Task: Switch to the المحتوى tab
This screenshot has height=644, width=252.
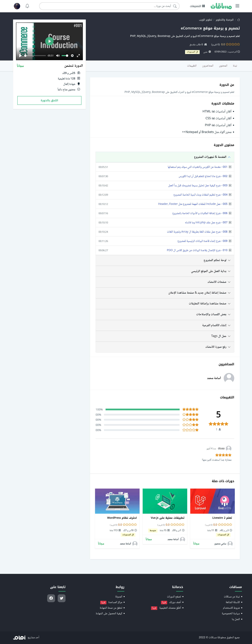Action: pos(223,66)
